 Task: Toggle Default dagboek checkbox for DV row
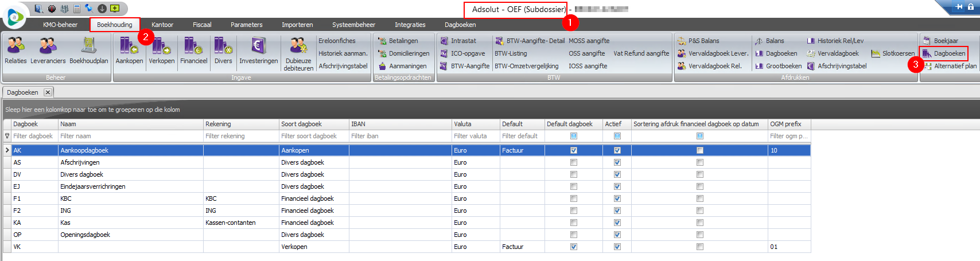pyautogui.click(x=574, y=174)
